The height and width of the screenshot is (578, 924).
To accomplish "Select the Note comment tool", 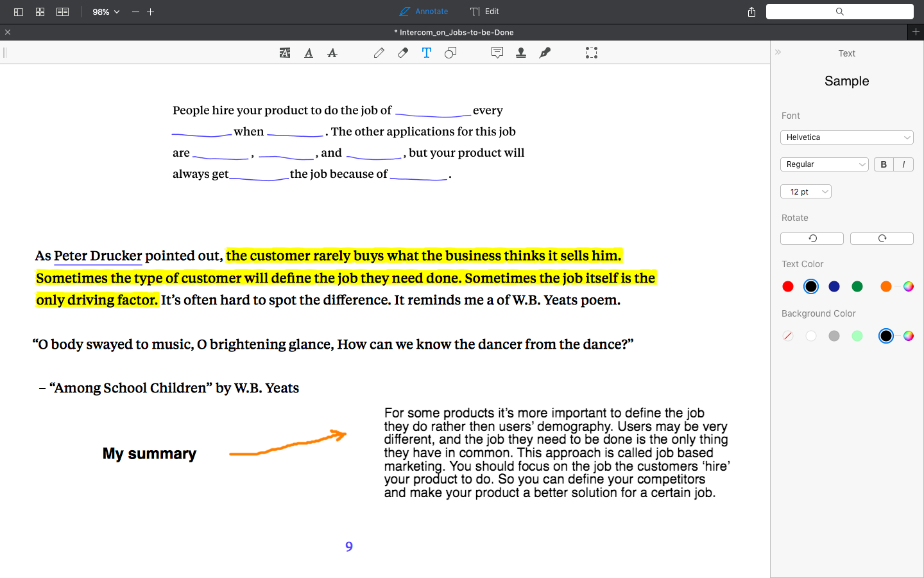I will pyautogui.click(x=497, y=53).
